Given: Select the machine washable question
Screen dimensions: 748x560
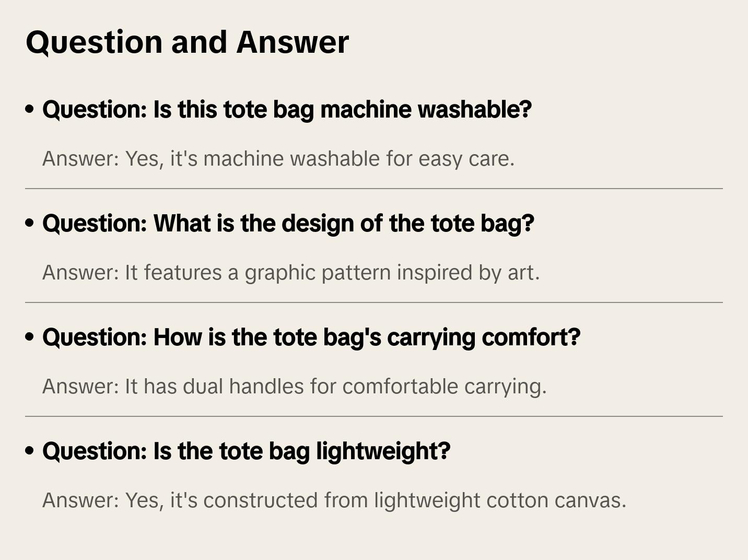Looking at the screenshot, I should 287,110.
